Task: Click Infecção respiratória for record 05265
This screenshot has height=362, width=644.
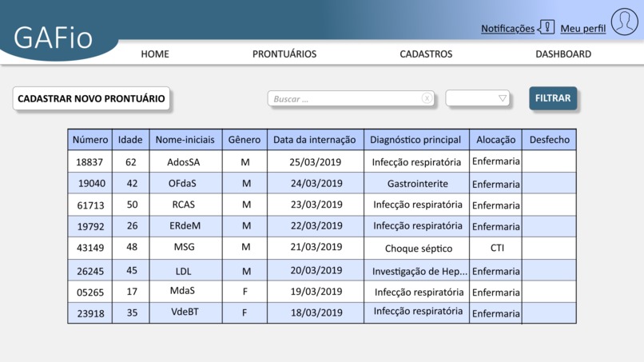Action: tap(419, 292)
